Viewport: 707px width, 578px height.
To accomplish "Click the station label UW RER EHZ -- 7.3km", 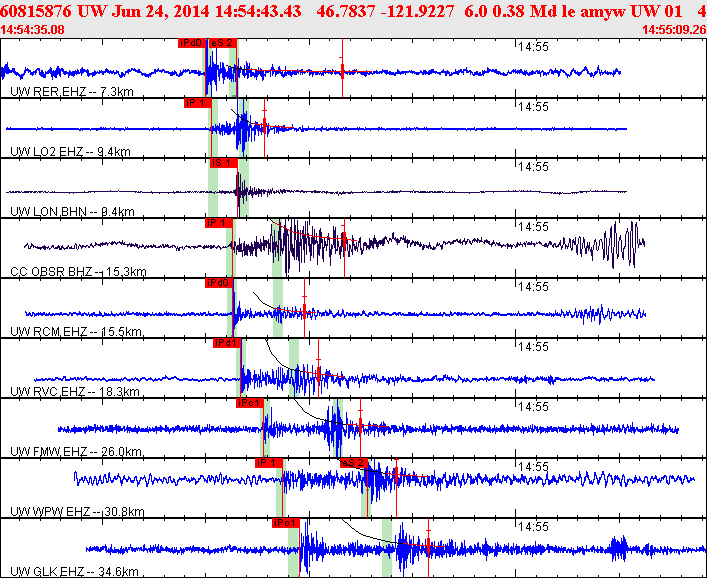I will [x=72, y=92].
